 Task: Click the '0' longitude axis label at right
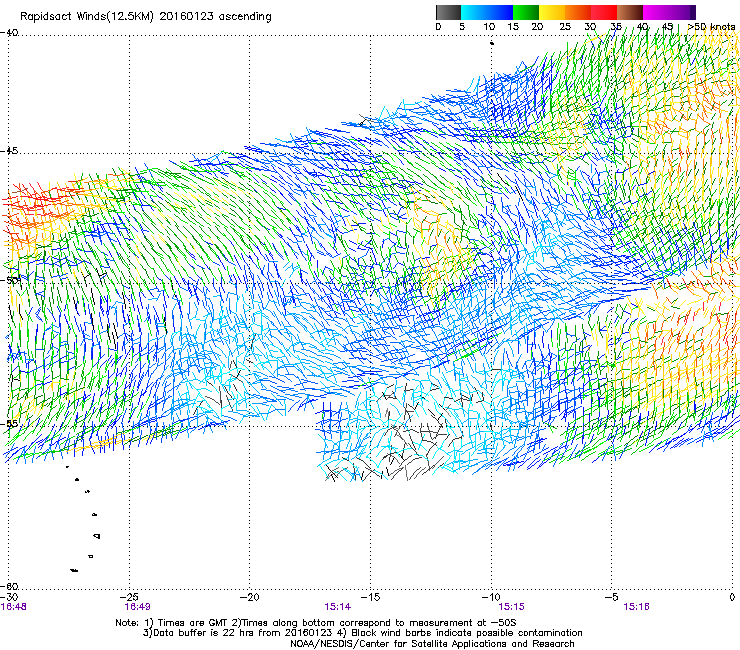[732, 597]
